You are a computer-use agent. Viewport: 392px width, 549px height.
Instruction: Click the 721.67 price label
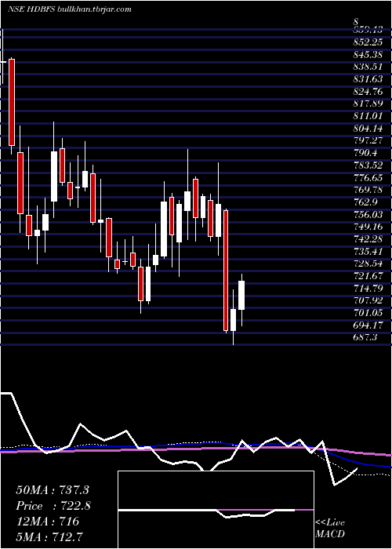(368, 276)
